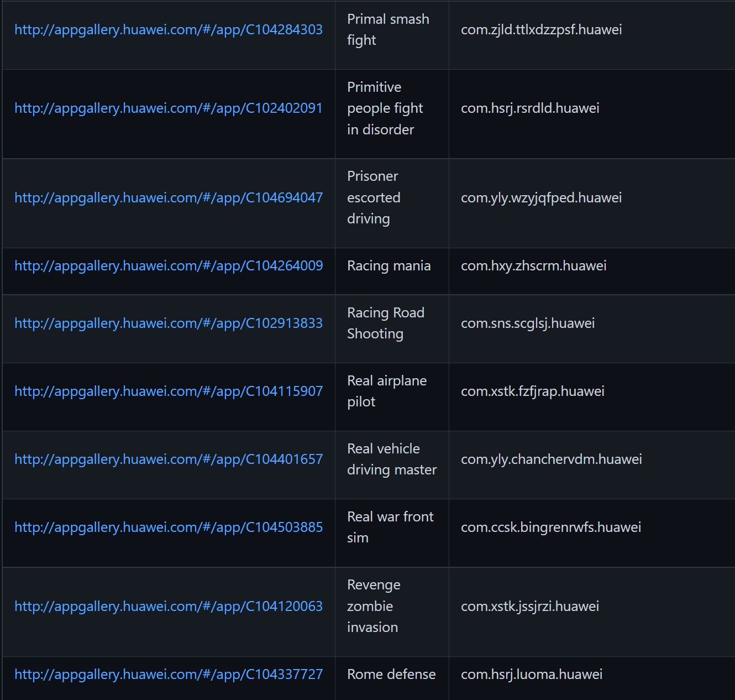Open the AppGallery link ending C104337727
Viewport: 735px width, 700px height.
point(169,675)
